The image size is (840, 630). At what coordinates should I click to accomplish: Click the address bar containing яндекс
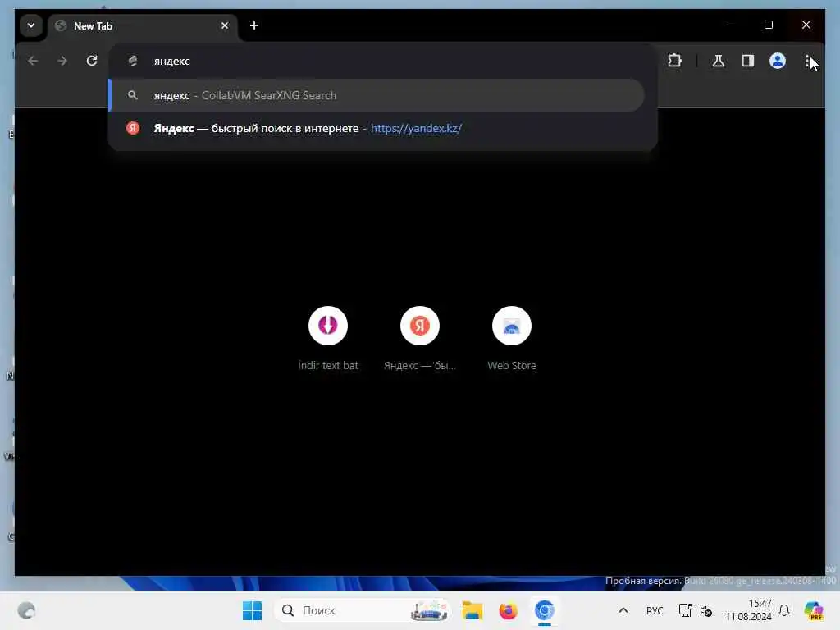coord(382,61)
